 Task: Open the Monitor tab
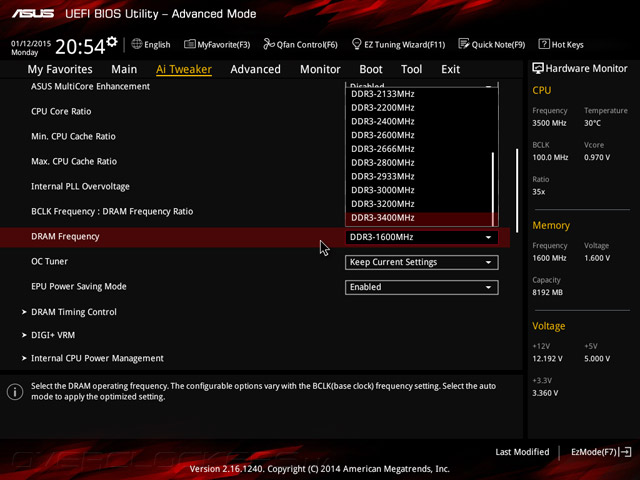tap(320, 69)
